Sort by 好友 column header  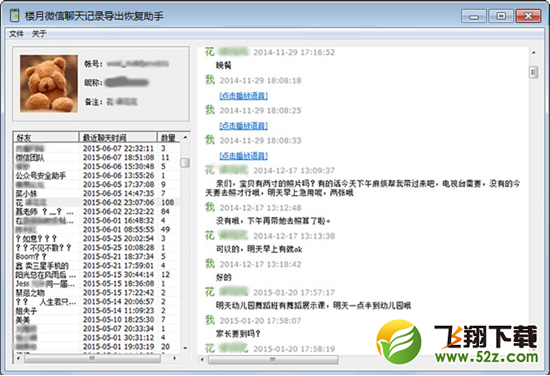tap(46, 137)
